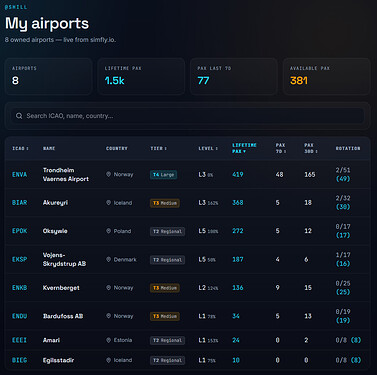Viewport: 377px width, 375px height.
Task: Open ENDU airport link
Action: coord(19,316)
